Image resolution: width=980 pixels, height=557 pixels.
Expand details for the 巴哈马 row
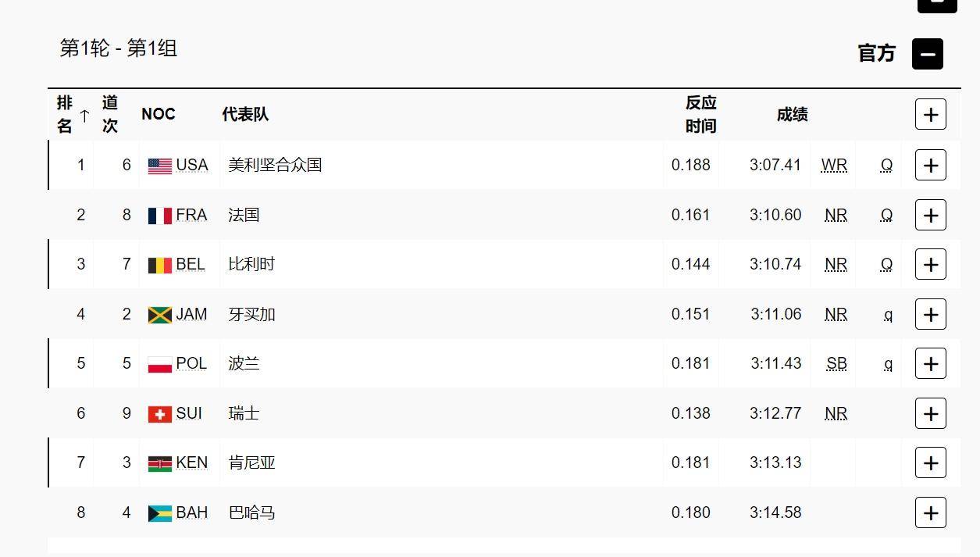(x=930, y=512)
